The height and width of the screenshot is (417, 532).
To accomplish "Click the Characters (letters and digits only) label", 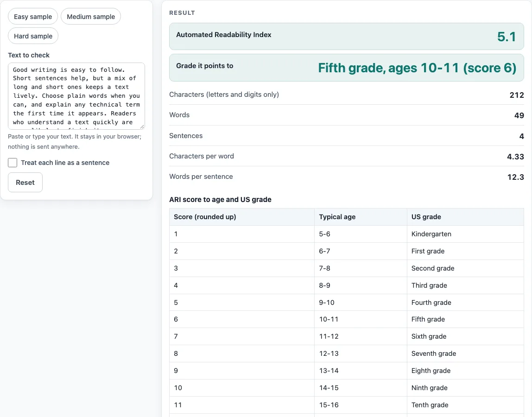I will pos(224,95).
